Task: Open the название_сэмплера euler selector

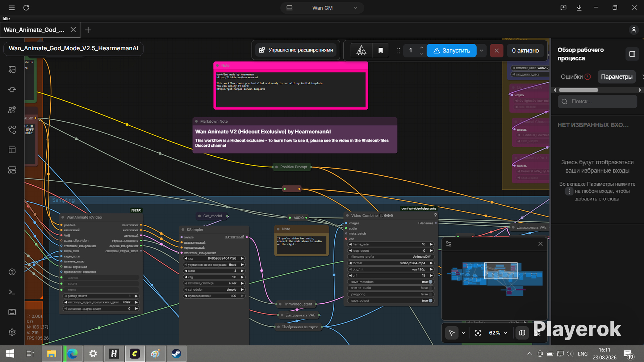Action: coord(214,283)
